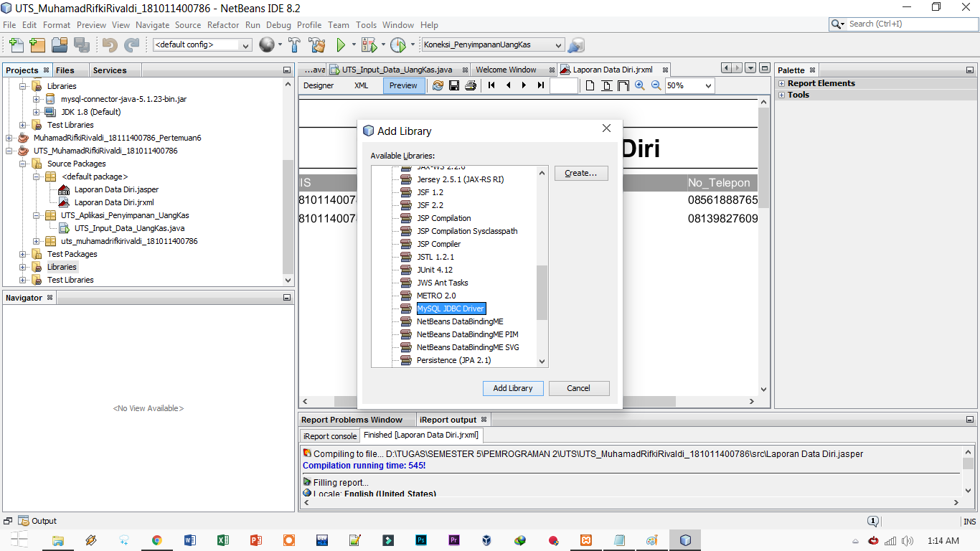This screenshot has width=980, height=551.
Task: Expand the Test Packages node
Action: [22, 254]
